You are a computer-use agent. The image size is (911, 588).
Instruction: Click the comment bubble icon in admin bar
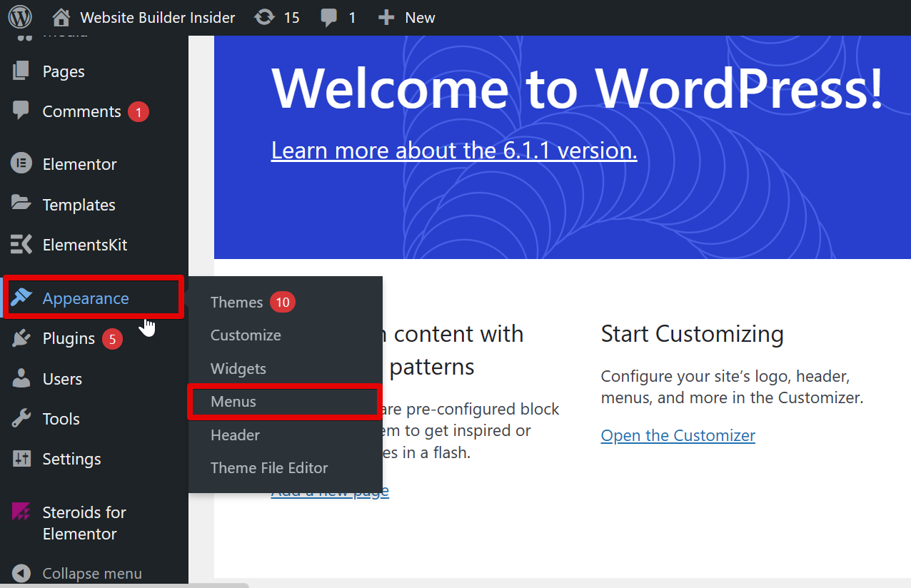point(329,17)
